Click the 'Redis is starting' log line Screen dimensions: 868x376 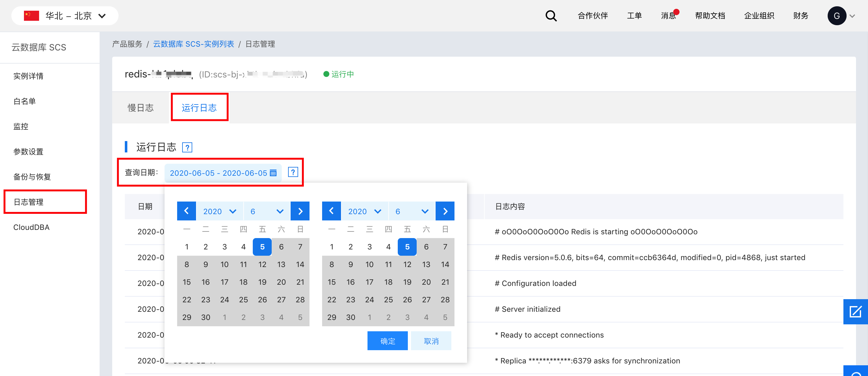[x=596, y=231]
